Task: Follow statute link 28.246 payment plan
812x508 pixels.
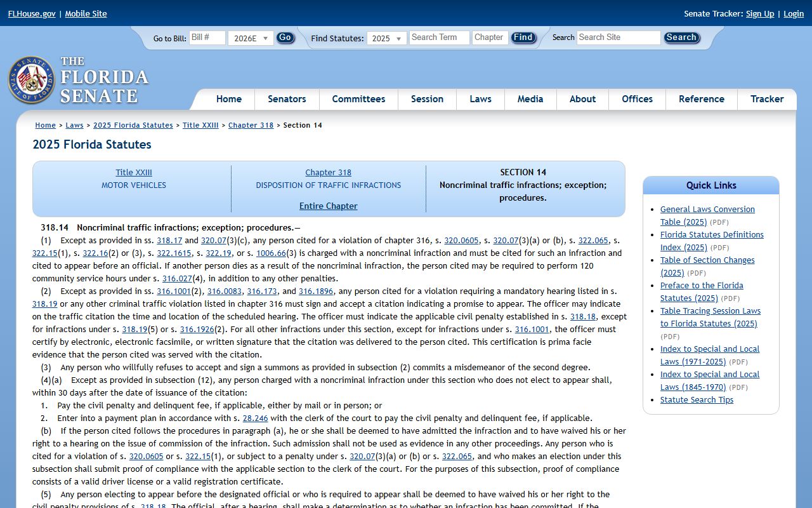Action: 256,418
